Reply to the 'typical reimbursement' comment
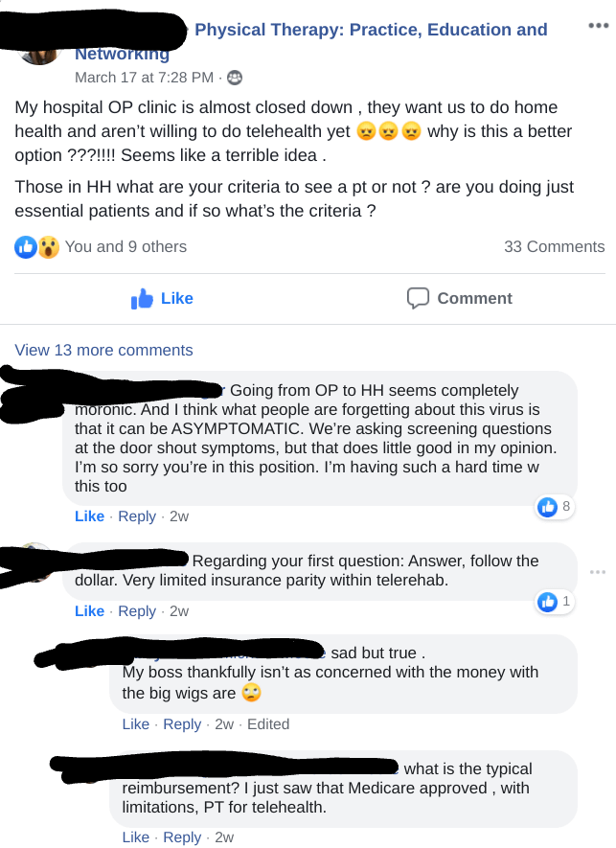This screenshot has height=848, width=616. click(182, 837)
